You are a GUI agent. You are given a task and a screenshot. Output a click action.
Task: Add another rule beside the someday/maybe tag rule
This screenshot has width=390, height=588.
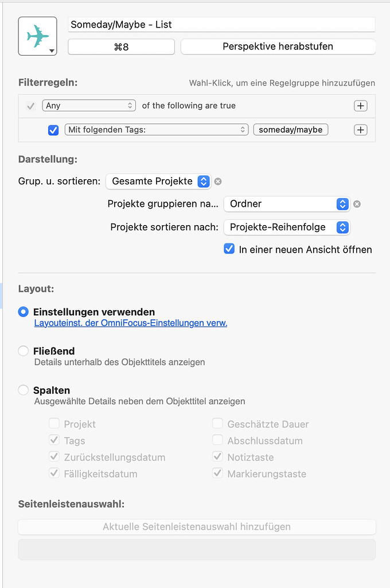click(360, 130)
